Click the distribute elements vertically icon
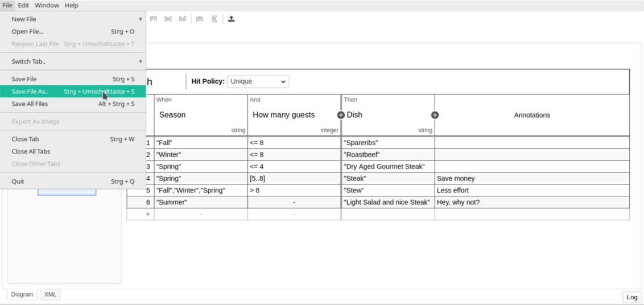 click(214, 19)
